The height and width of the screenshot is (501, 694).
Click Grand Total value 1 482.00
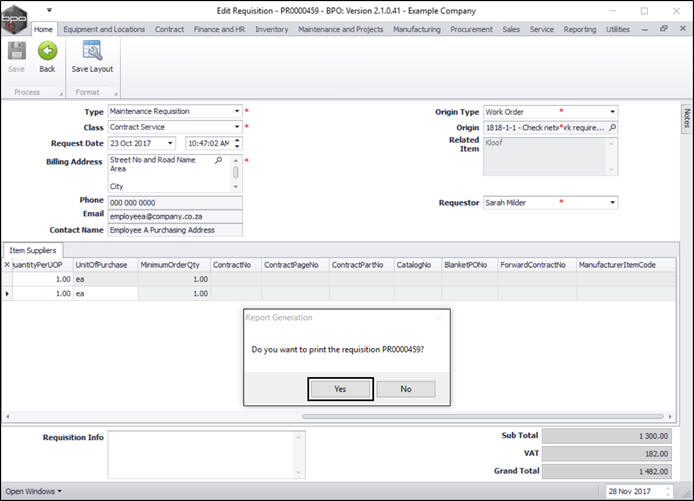(x=607, y=471)
